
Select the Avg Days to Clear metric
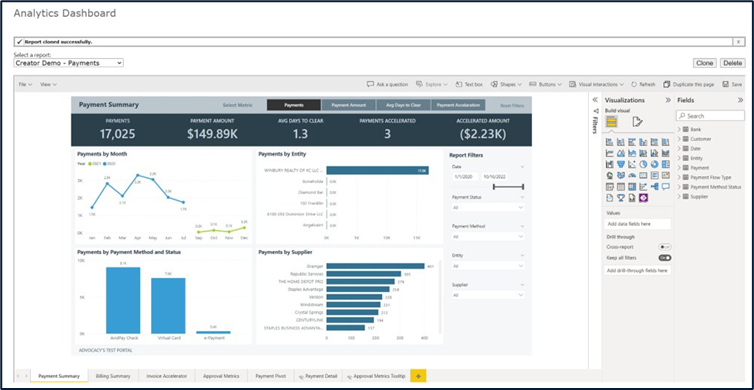[403, 105]
